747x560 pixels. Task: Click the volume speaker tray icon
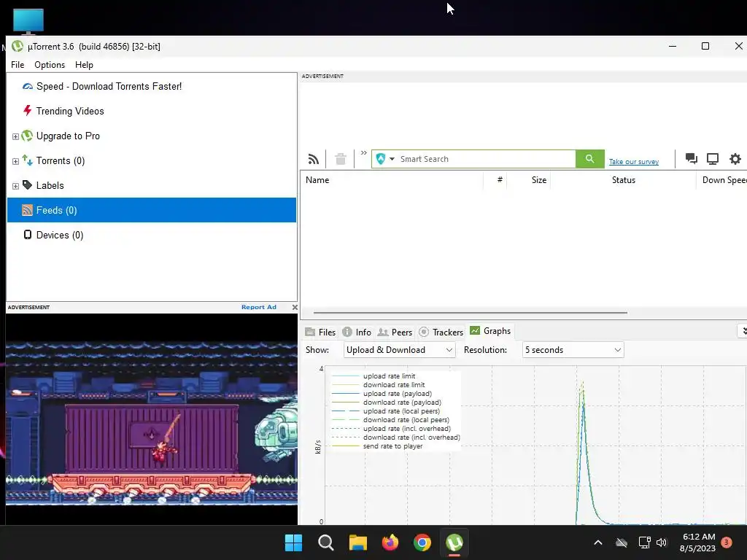point(662,542)
